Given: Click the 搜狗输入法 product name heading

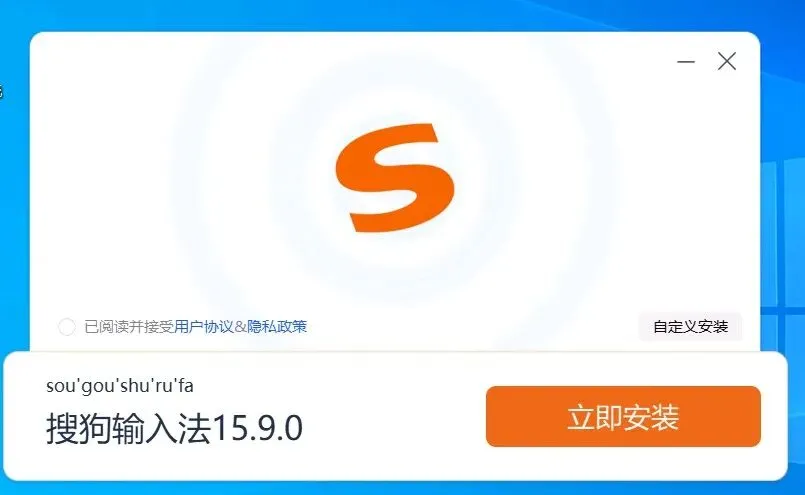Looking at the screenshot, I should tap(129, 428).
